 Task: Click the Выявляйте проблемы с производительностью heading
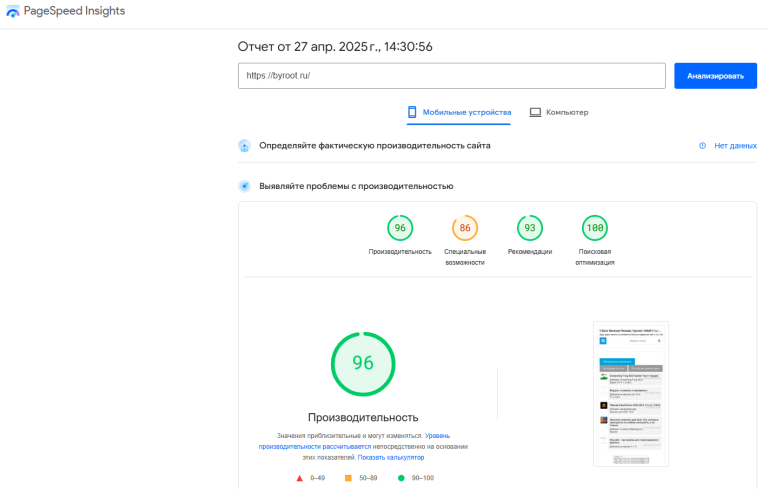click(x=356, y=186)
